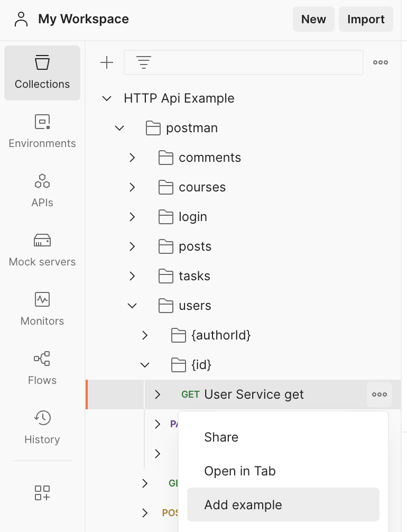Open the Monitors sidebar section
The width and height of the screenshot is (407, 532).
(x=42, y=309)
